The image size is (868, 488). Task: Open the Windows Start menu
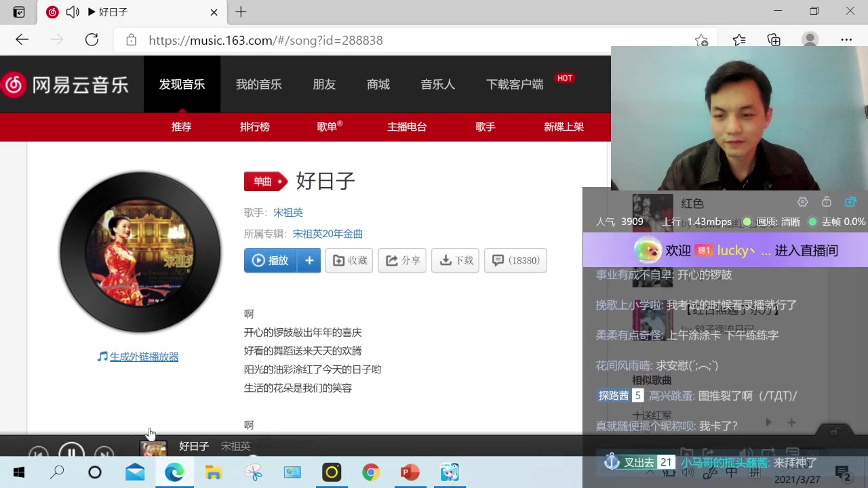pyautogui.click(x=19, y=472)
